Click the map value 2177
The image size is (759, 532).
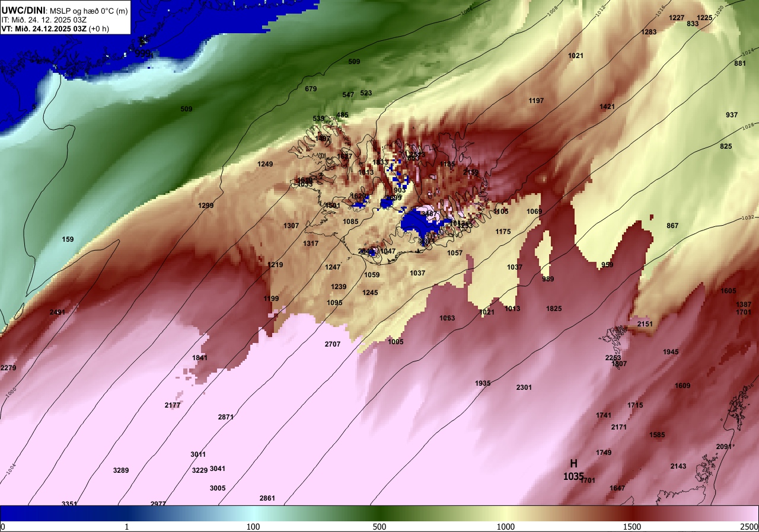click(x=173, y=405)
